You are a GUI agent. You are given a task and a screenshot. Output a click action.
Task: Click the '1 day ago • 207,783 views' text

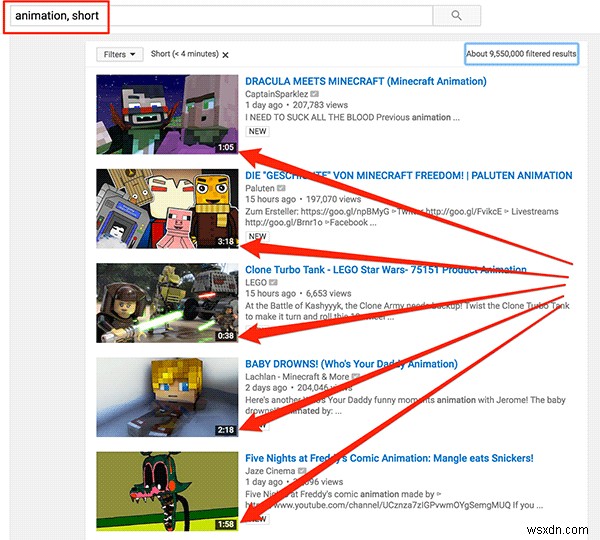[x=297, y=105]
